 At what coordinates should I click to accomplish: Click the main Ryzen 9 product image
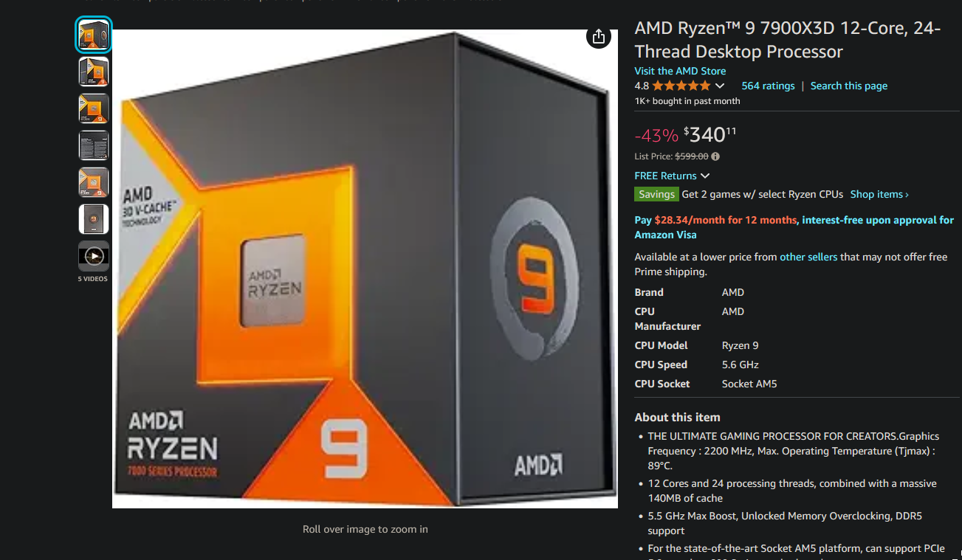[x=365, y=269]
